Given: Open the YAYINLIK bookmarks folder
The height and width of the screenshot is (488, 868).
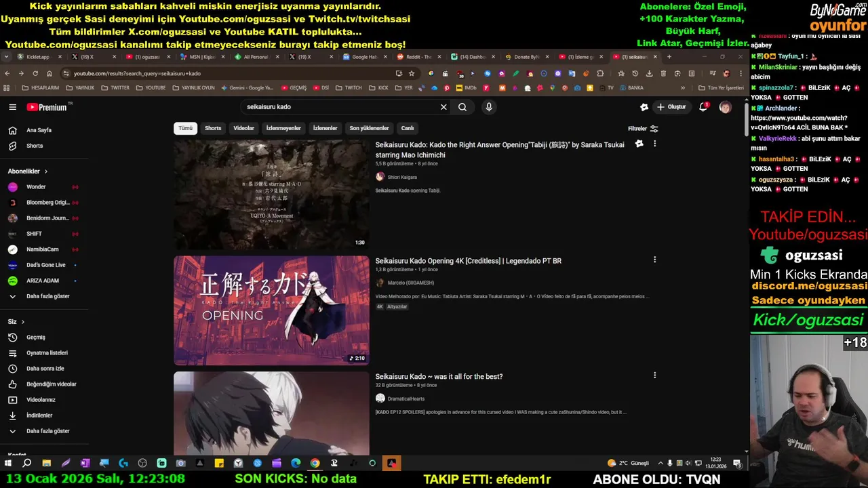Looking at the screenshot, I should click(x=81, y=87).
